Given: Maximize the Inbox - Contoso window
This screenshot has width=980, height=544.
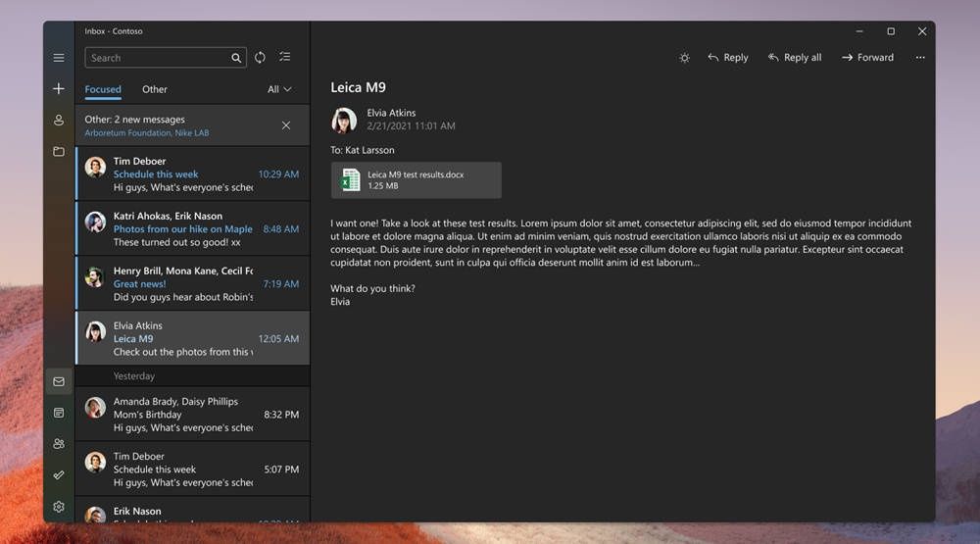Looking at the screenshot, I should [x=891, y=31].
